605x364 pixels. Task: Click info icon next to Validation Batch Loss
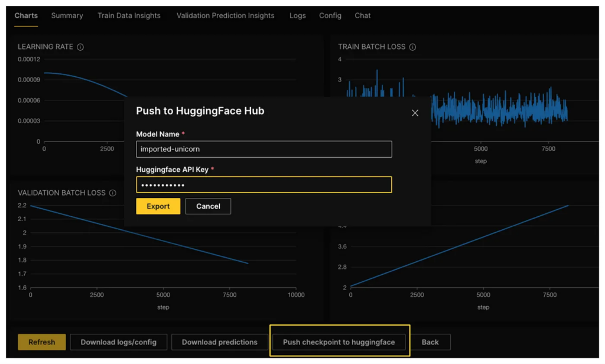pos(113,193)
